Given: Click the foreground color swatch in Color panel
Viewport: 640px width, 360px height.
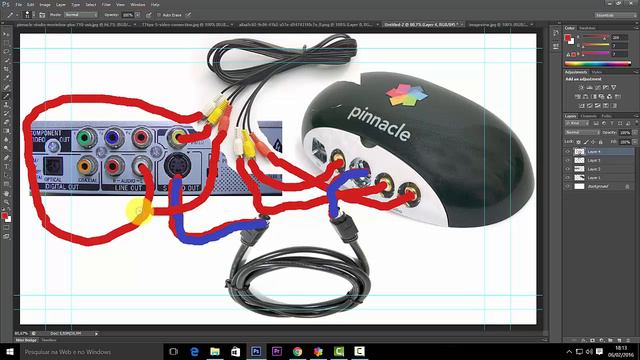Looking at the screenshot, I should 568,38.
